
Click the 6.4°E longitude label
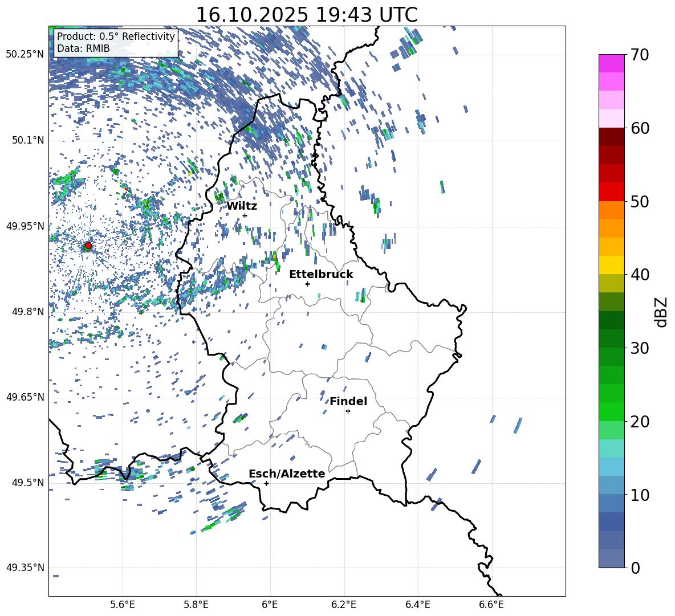(x=417, y=605)
